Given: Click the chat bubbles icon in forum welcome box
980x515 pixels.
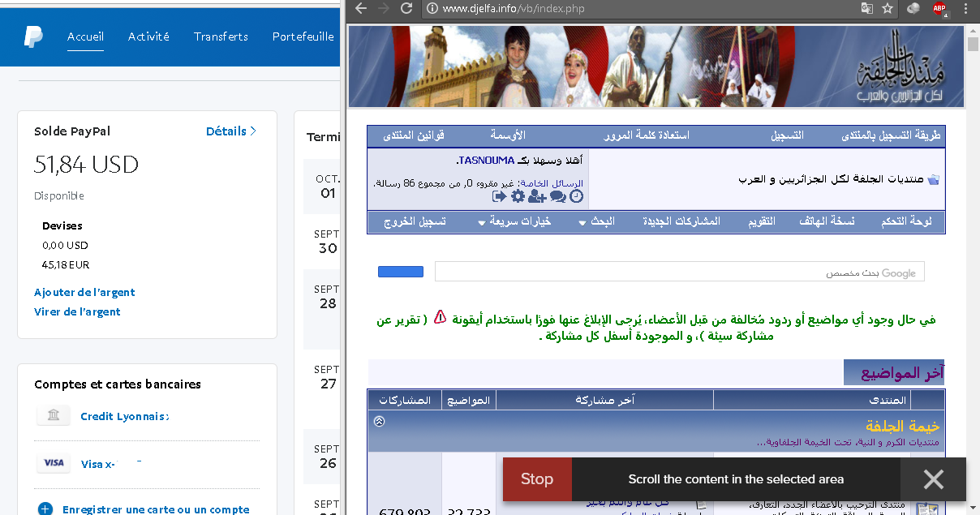Looking at the screenshot, I should pos(558,196).
